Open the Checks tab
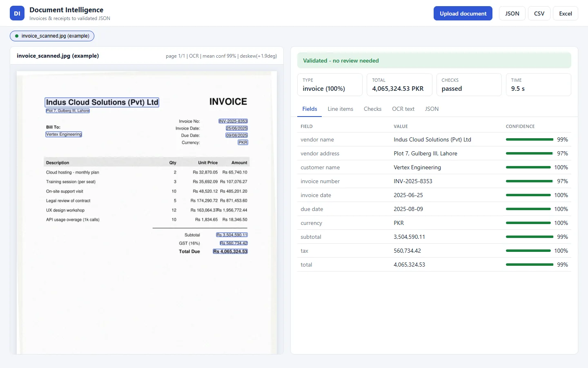This screenshot has height=368, width=588. 372,109
